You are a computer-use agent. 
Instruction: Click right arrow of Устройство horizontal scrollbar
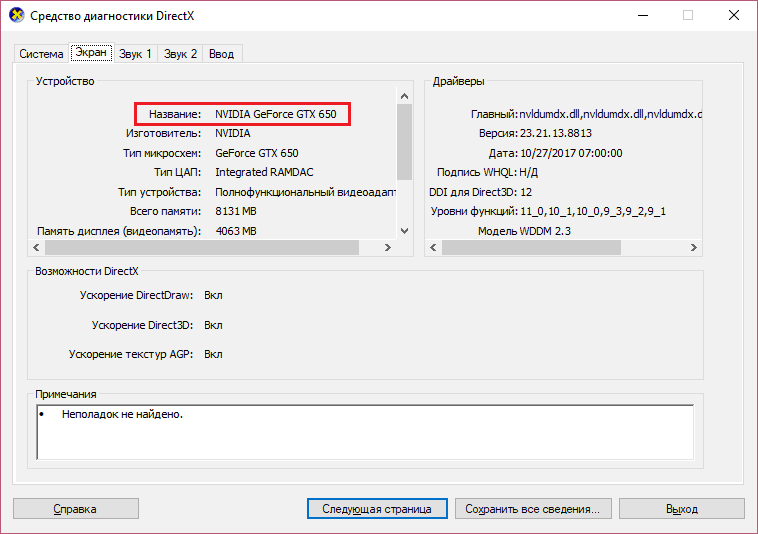387,247
